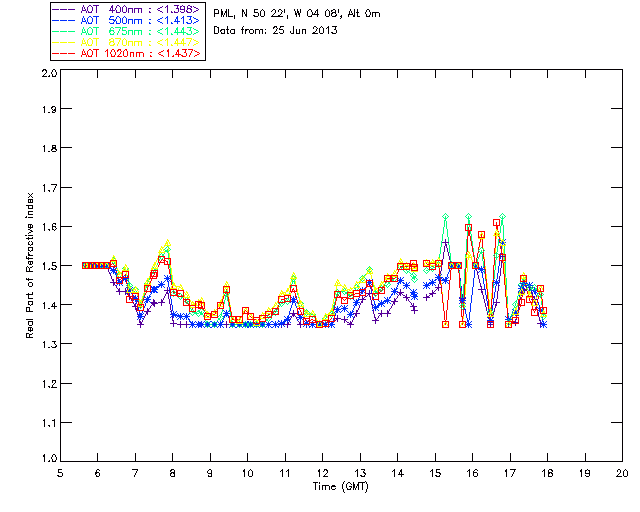640x512 pixels.
Task: Click the 1.4 y-axis label
Action: pyautogui.click(x=49, y=305)
